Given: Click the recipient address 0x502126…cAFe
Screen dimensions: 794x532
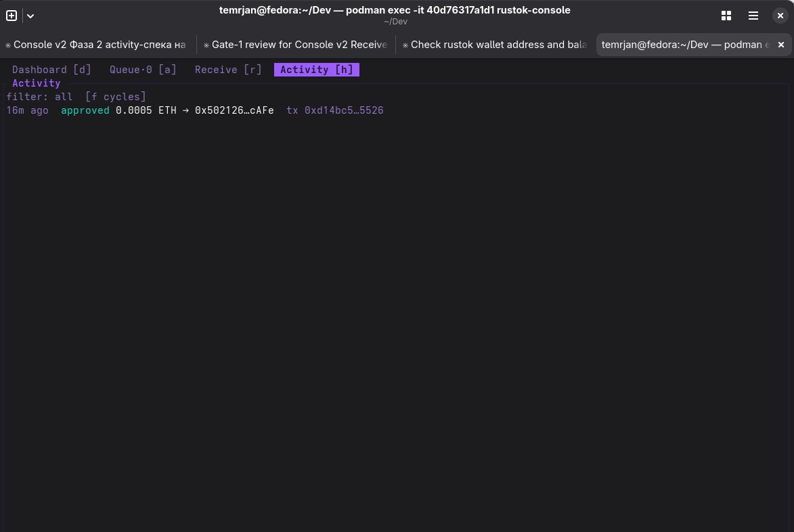Looking at the screenshot, I should tap(234, 110).
